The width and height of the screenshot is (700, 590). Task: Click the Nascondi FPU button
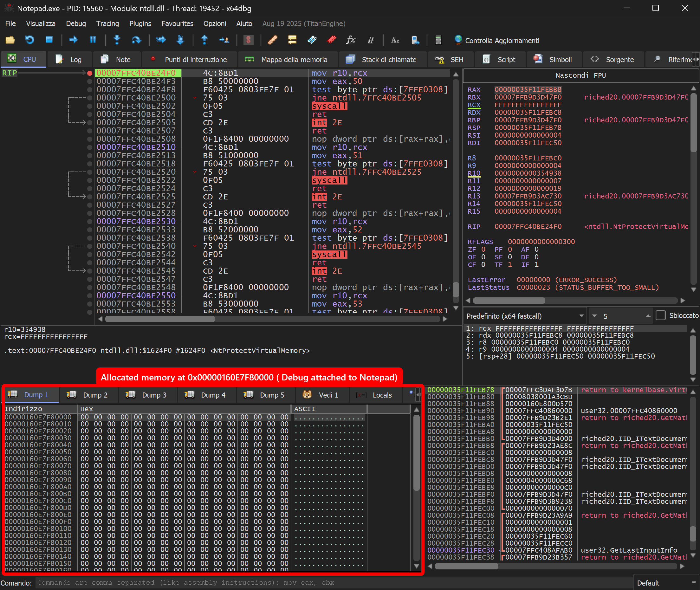580,75
